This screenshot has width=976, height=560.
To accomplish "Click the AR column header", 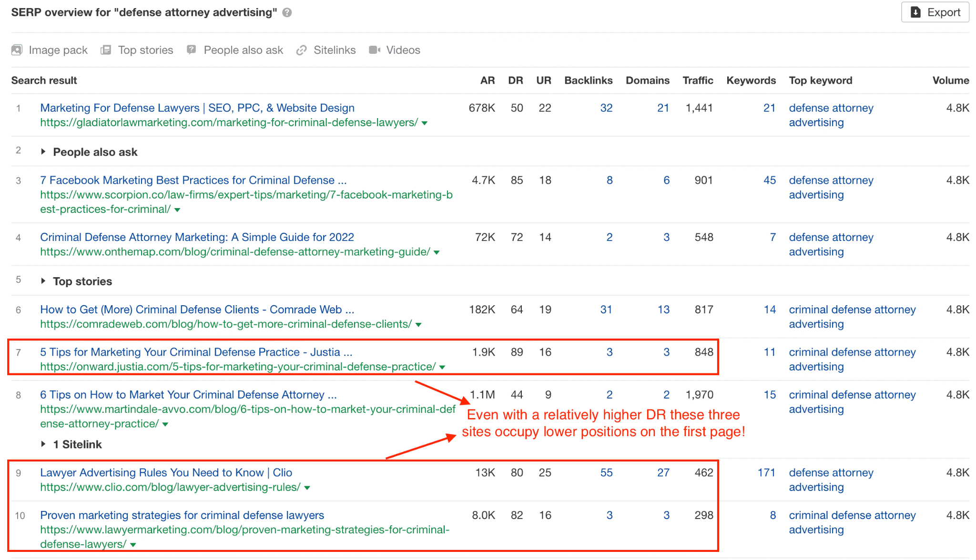I will pyautogui.click(x=488, y=80).
